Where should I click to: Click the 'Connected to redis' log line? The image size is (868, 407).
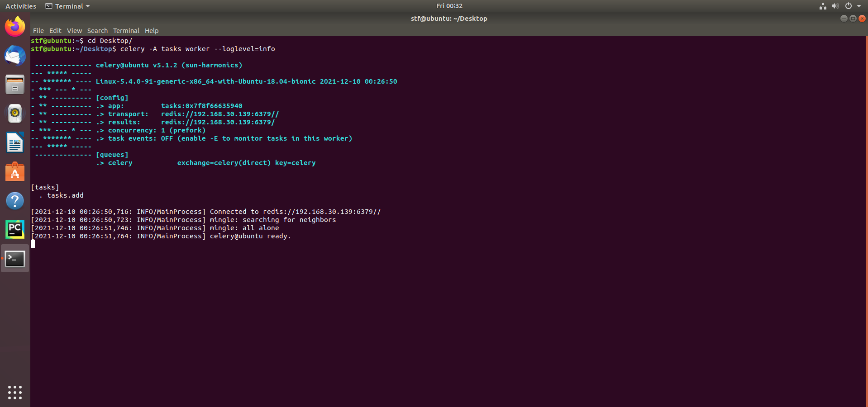coord(206,212)
